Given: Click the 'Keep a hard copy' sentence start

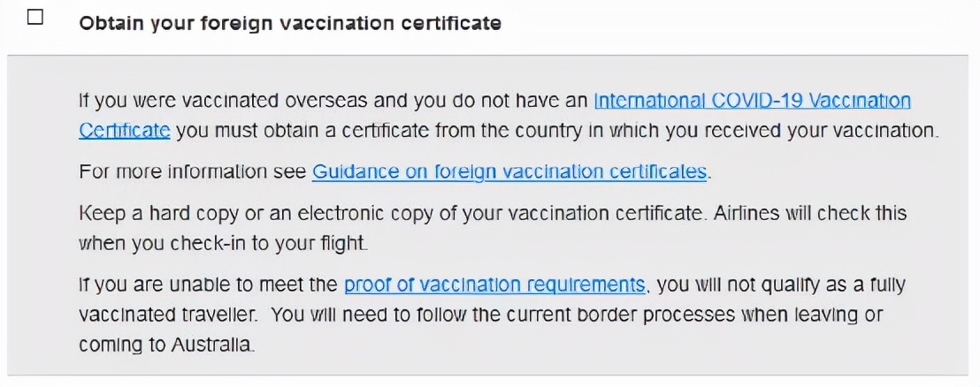Looking at the screenshot, I should click(158, 213).
